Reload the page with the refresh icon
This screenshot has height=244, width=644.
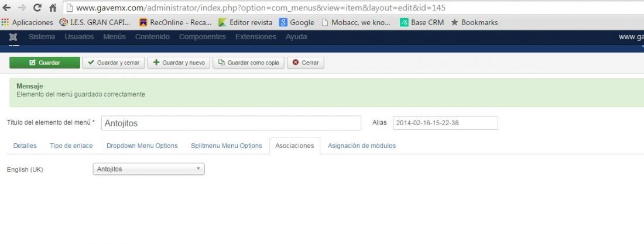point(37,8)
